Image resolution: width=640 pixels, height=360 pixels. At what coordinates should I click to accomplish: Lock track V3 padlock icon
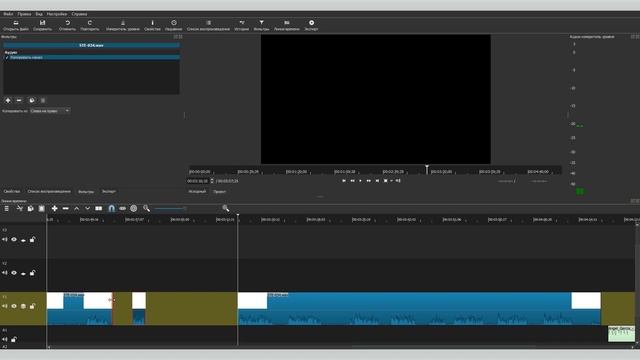pos(32,240)
